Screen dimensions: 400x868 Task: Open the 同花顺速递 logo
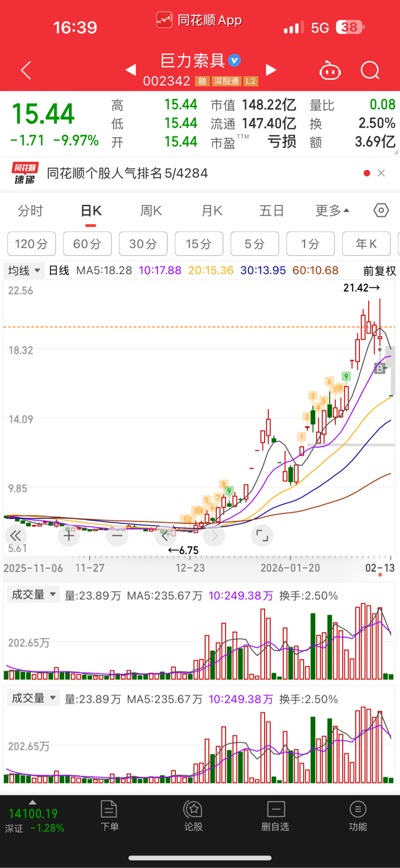(x=24, y=173)
